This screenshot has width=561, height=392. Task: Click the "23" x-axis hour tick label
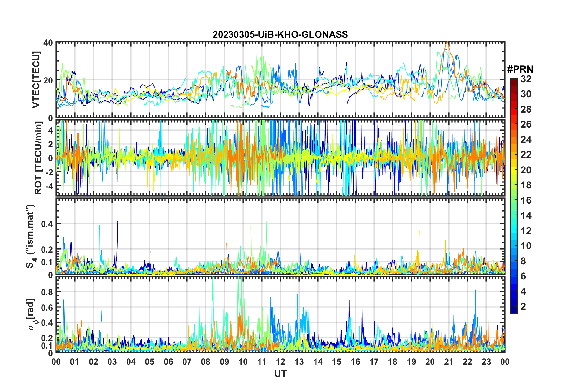point(486,362)
